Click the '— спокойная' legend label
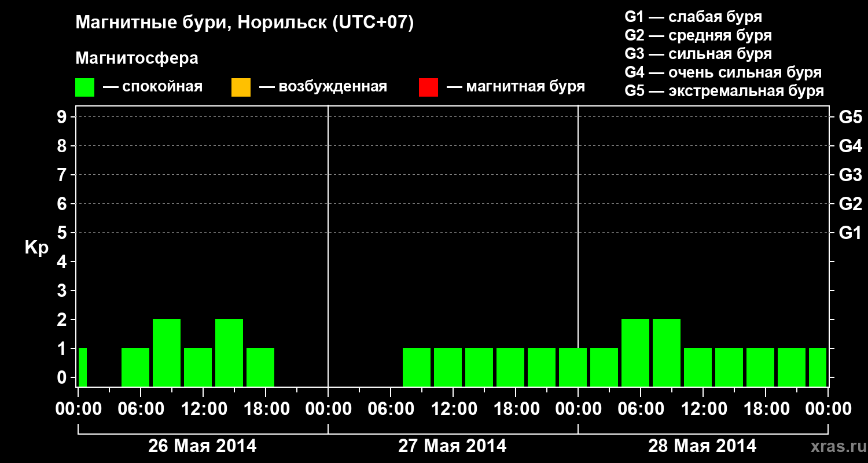 [153, 87]
